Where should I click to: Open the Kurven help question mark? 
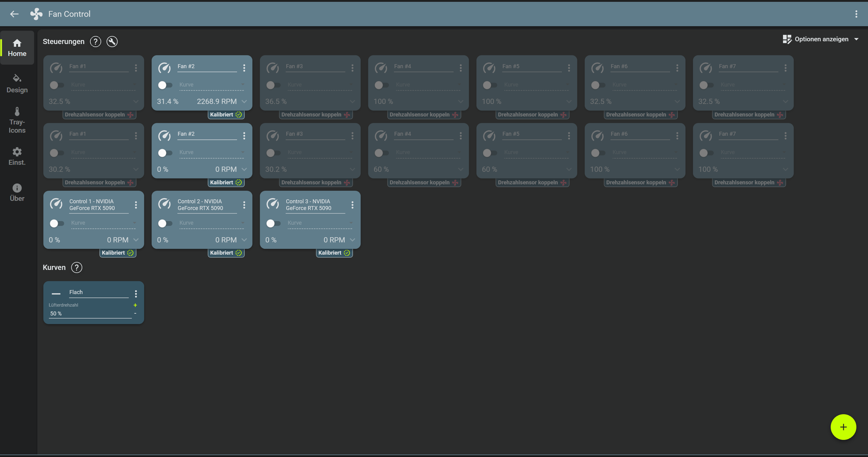[x=76, y=267]
